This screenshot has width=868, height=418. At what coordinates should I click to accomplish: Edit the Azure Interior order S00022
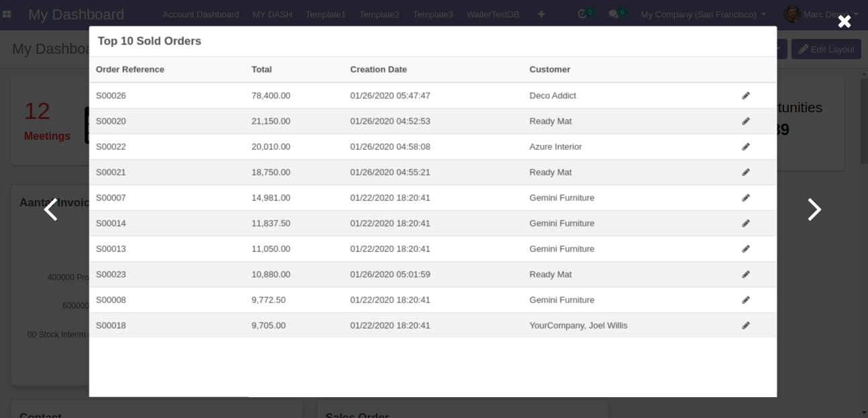tap(745, 147)
